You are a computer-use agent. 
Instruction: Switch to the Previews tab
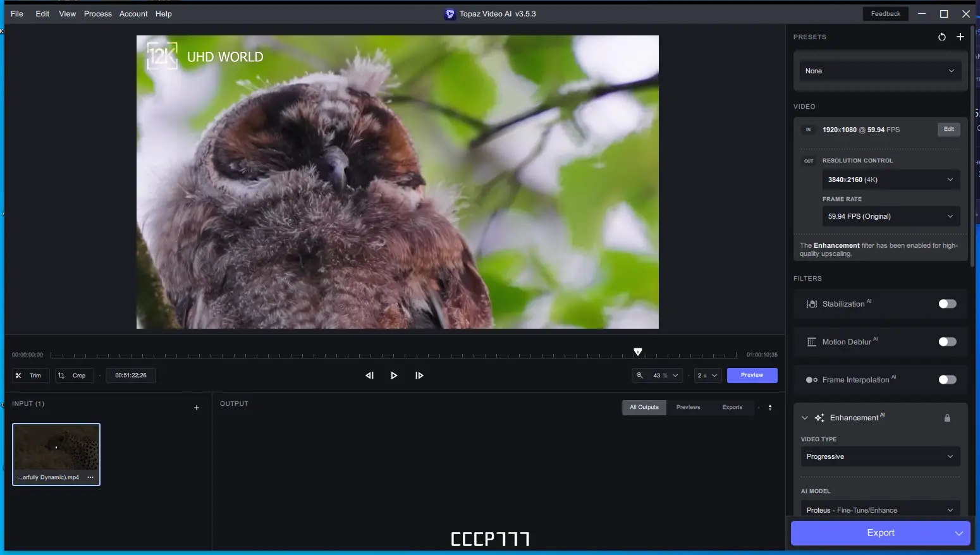689,408
